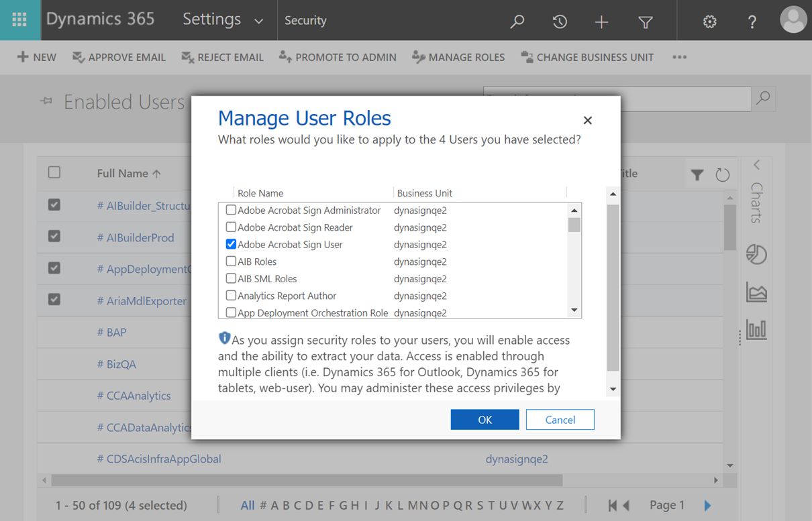Open the more commands ellipsis
The width and height of the screenshot is (812, 521).
pos(679,57)
